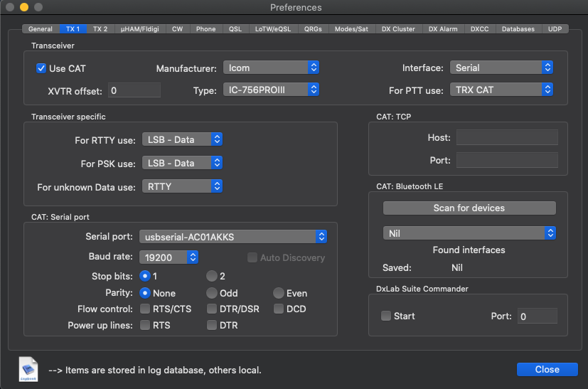Viewport: 588px width, 389px height.
Task: Click the CAT TCP Host field
Action: (x=507, y=138)
